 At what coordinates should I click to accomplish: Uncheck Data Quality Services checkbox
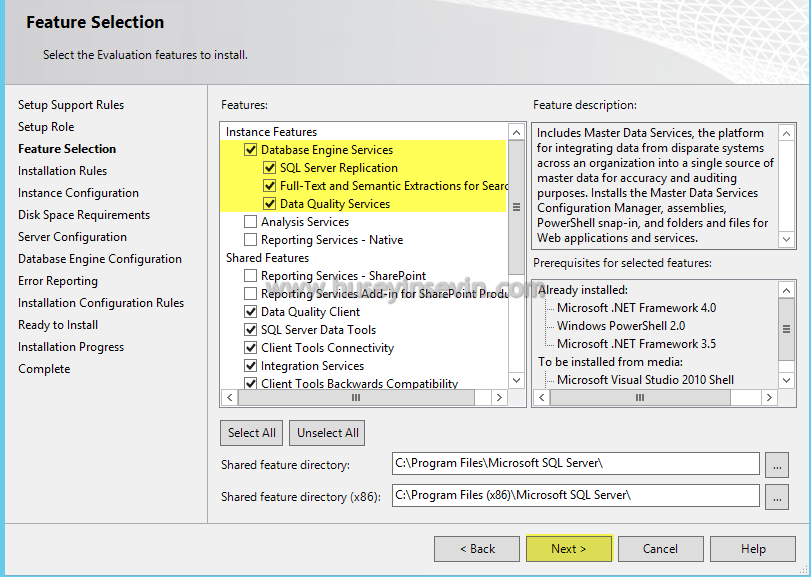pos(269,204)
